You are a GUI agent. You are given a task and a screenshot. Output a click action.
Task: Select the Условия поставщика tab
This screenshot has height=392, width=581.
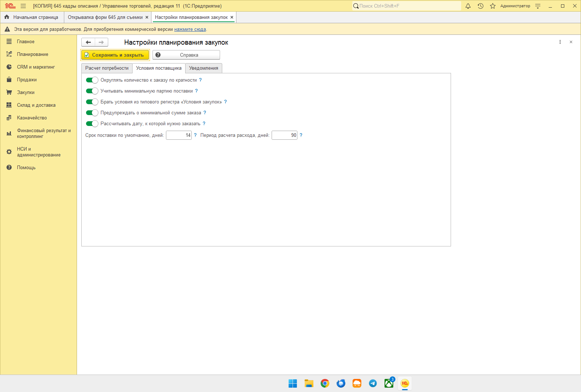(159, 68)
